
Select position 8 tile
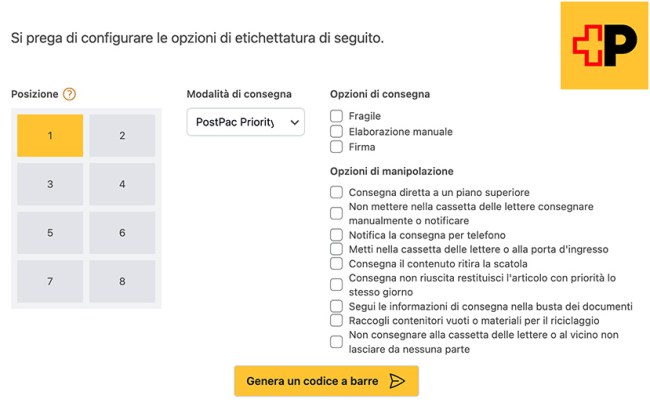pos(122,281)
